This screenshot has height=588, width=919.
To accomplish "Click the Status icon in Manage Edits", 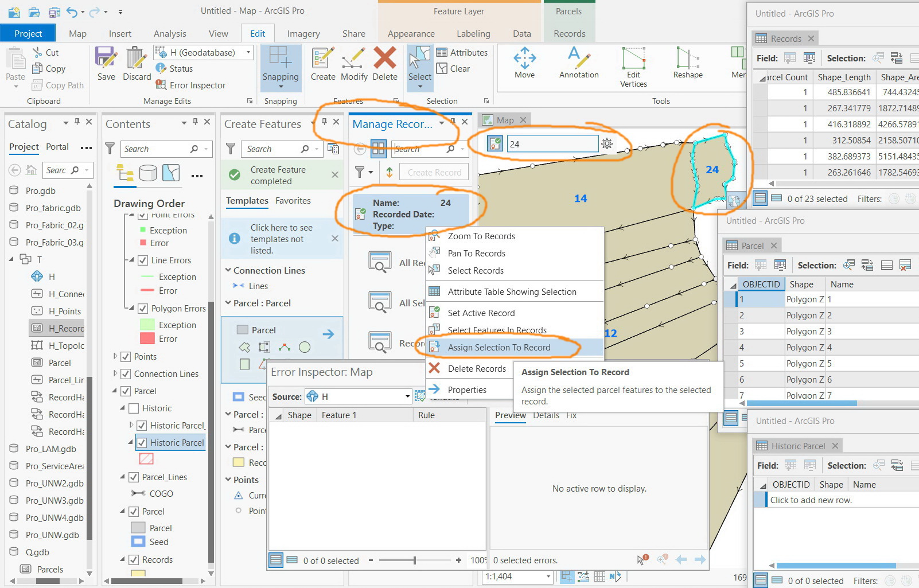I will coord(161,68).
